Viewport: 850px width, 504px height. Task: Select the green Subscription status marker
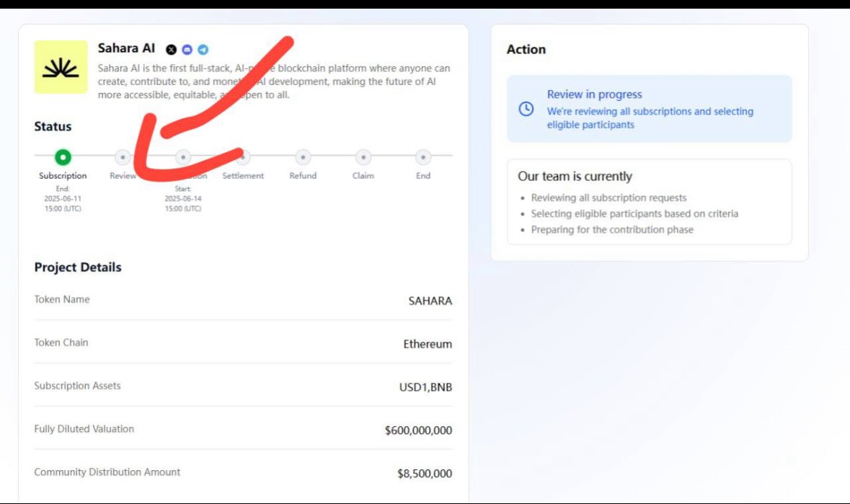[63, 157]
